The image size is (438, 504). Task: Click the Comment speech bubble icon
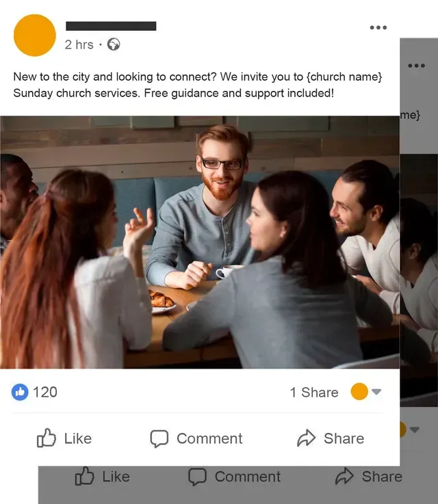[x=159, y=439]
